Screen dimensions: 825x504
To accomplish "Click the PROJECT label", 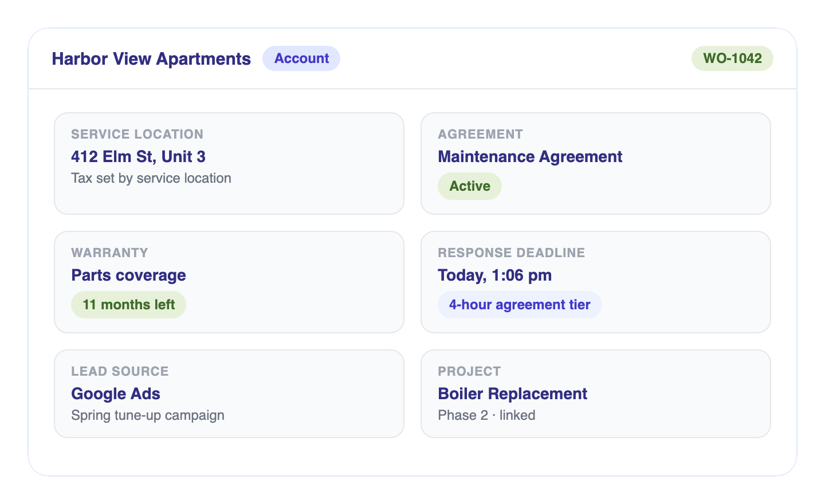I will 469,371.
